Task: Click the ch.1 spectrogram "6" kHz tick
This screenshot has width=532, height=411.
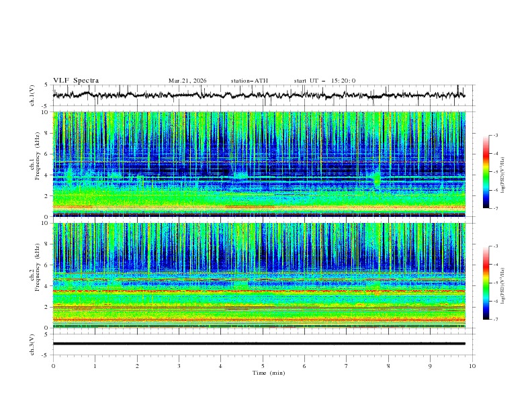Action: pyautogui.click(x=47, y=154)
